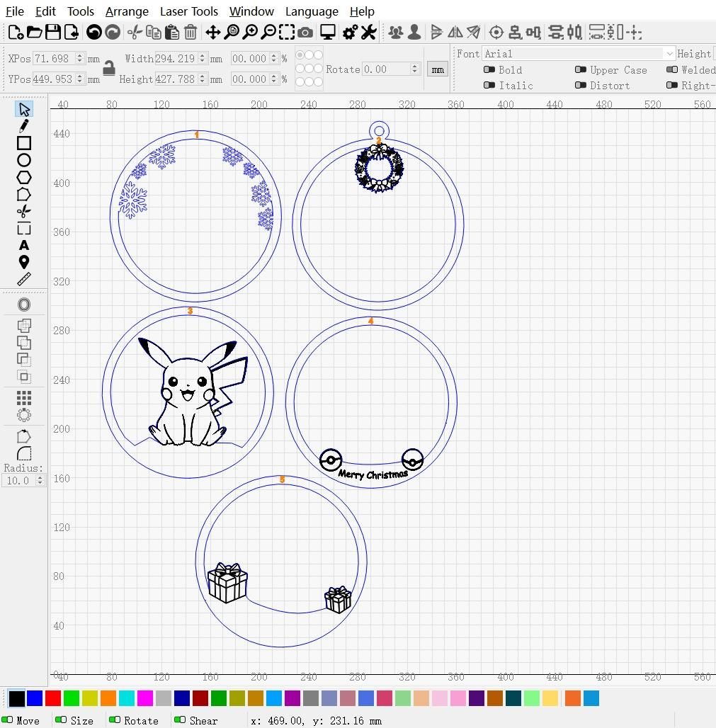Select the Polygon hexagon tool

coord(24,177)
